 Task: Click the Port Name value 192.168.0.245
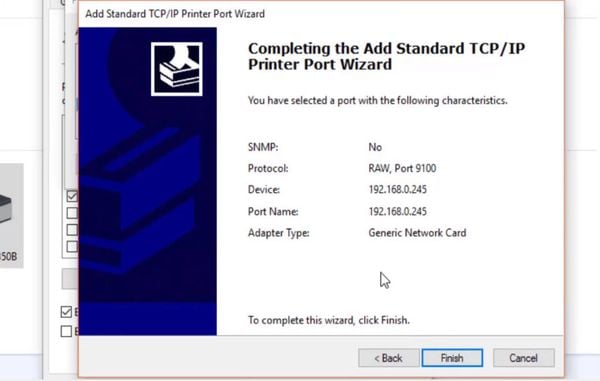pos(398,212)
